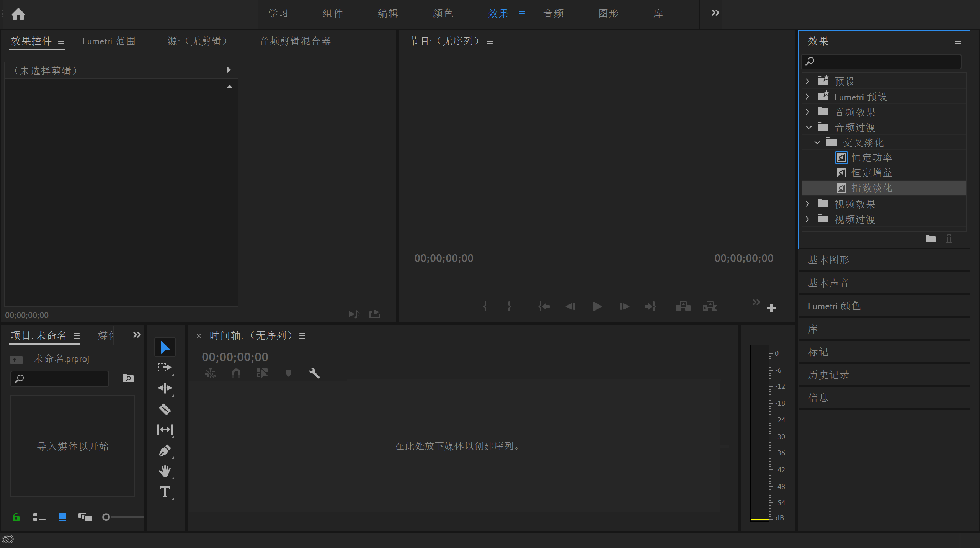The height and width of the screenshot is (548, 980).
Task: Toggle project read-only lock icon
Action: pyautogui.click(x=16, y=517)
